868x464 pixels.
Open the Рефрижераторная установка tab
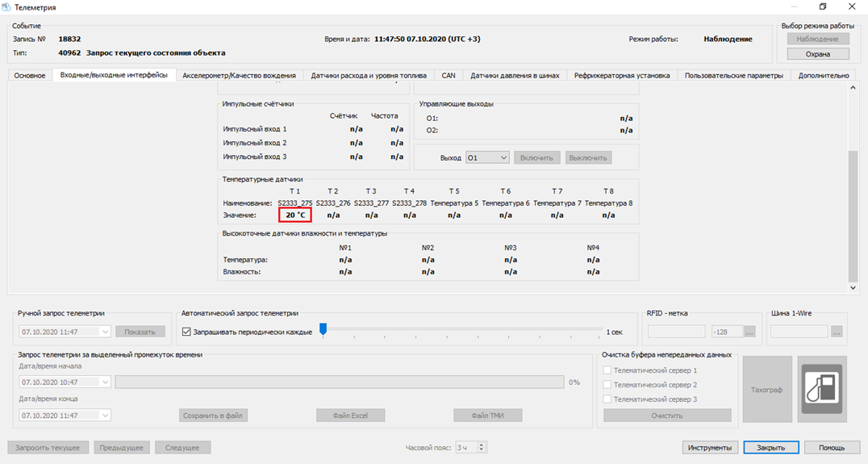[x=622, y=76]
